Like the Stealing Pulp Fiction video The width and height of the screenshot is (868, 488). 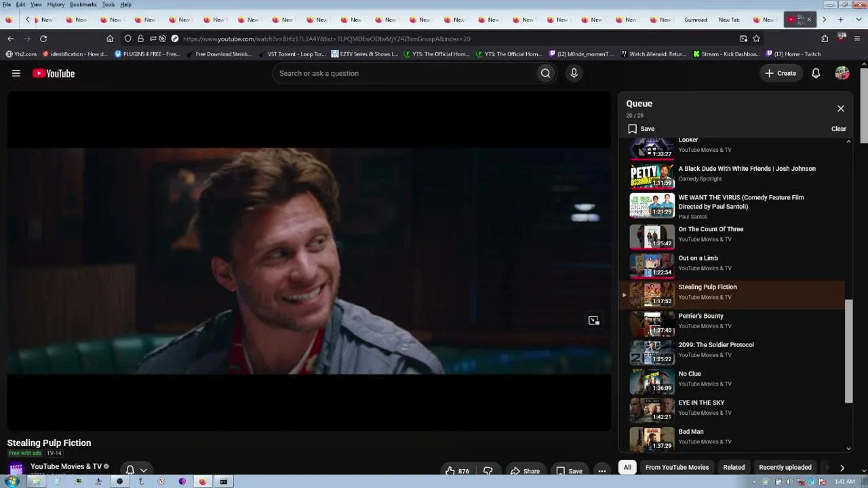click(457, 470)
